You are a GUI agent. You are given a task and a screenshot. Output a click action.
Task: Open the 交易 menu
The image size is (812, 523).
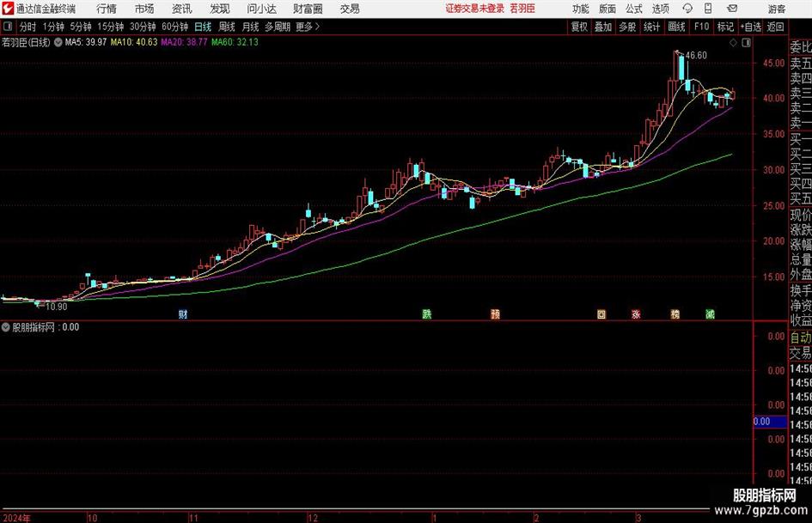coord(350,9)
